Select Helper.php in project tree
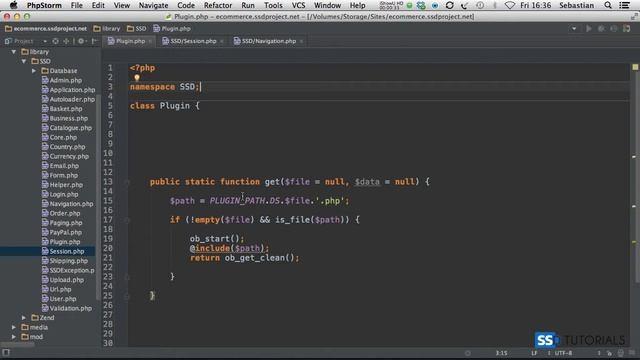This screenshot has height=360, width=640. [x=62, y=185]
